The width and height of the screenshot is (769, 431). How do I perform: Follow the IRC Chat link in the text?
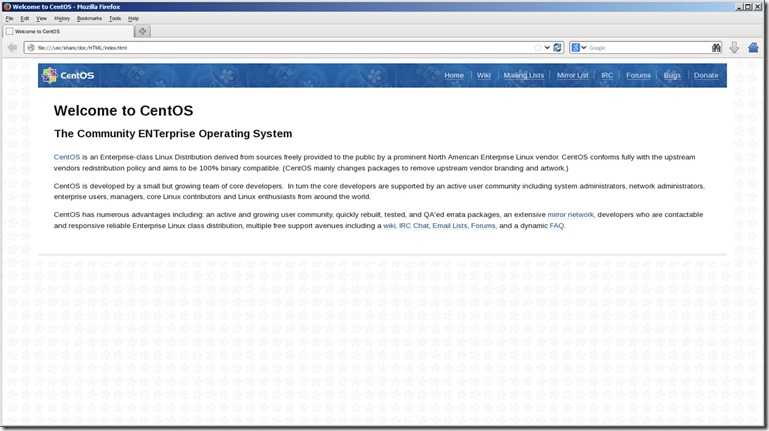point(413,226)
